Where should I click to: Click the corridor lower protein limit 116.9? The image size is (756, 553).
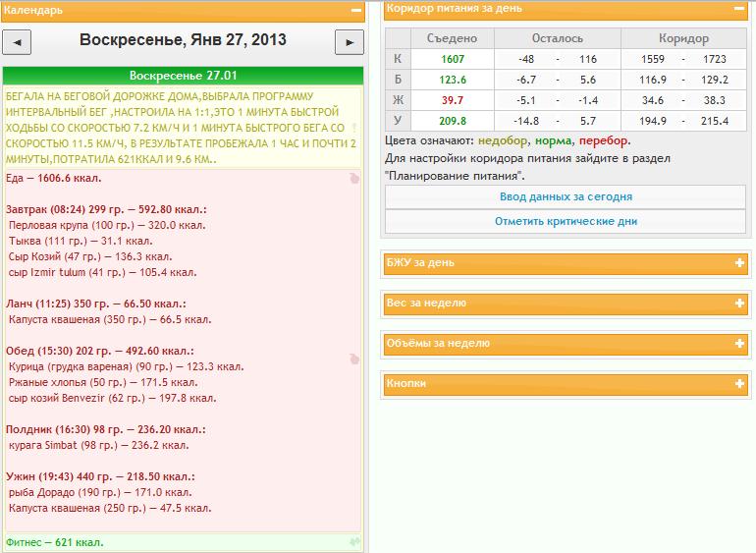653,80
